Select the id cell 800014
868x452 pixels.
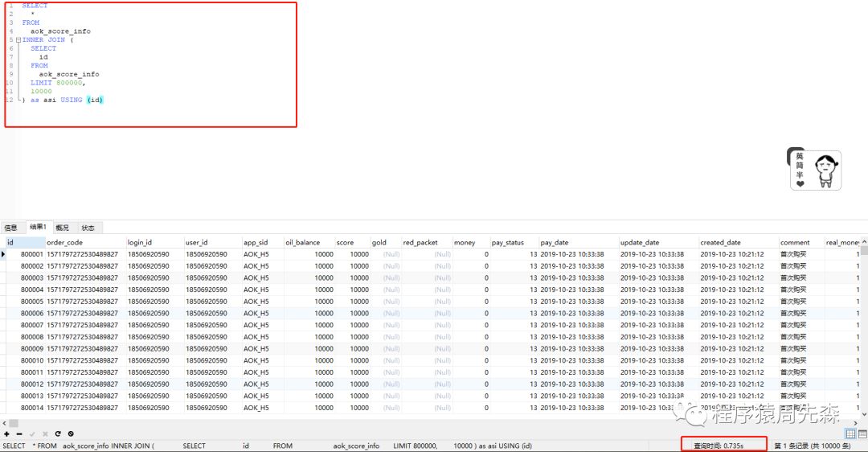[26, 408]
